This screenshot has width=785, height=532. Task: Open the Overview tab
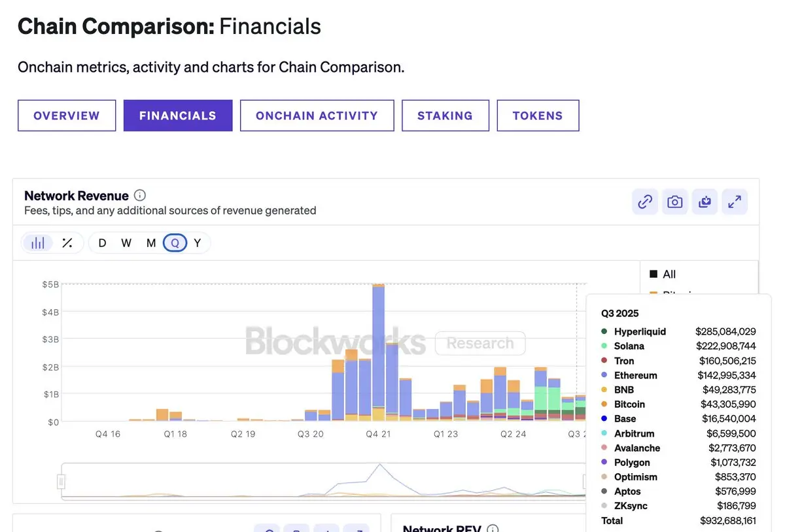pos(67,116)
